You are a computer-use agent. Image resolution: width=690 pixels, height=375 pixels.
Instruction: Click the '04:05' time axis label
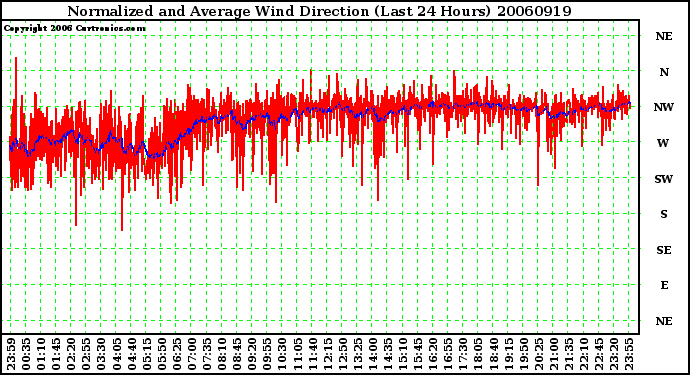(116, 354)
